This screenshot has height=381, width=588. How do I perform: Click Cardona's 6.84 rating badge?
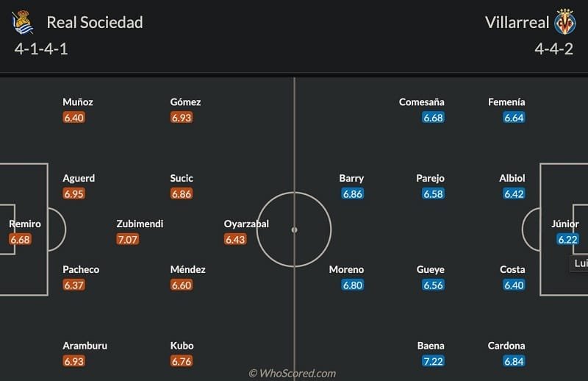[x=514, y=361]
